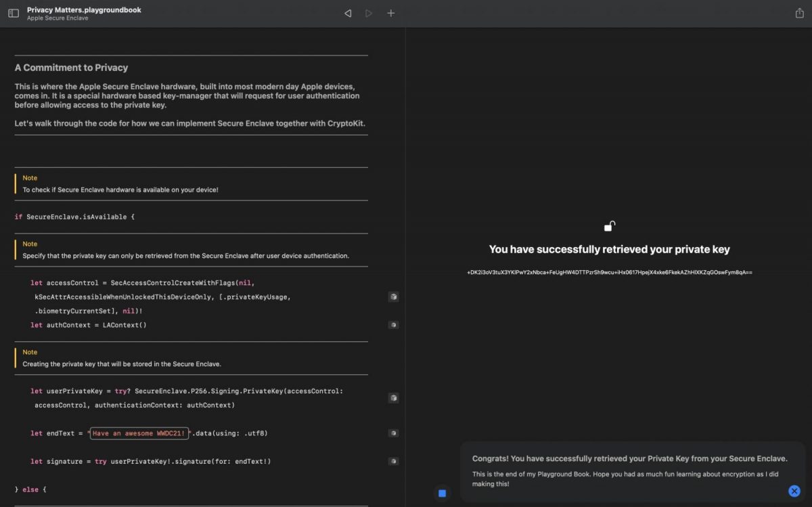Image resolution: width=812 pixels, height=507 pixels.
Task: Open the share icon at top right
Action: tap(799, 14)
